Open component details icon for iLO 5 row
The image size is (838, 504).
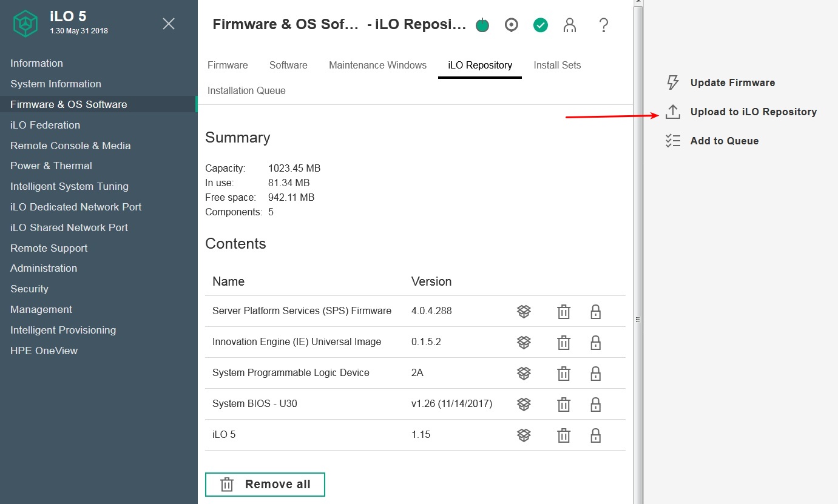(524, 435)
